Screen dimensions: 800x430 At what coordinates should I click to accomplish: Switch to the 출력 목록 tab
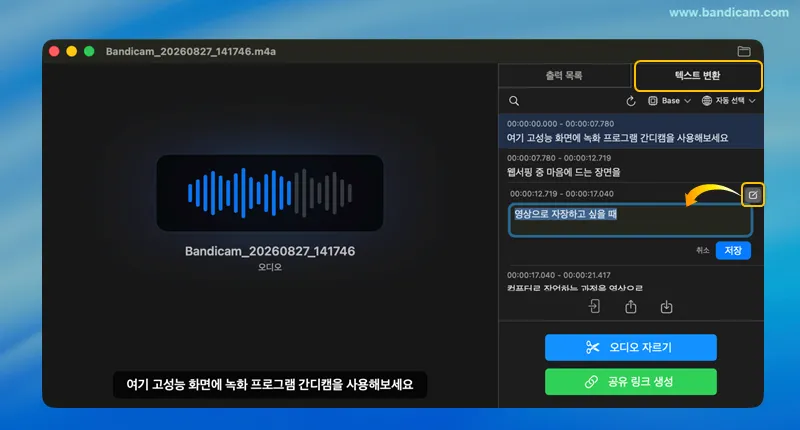564,75
